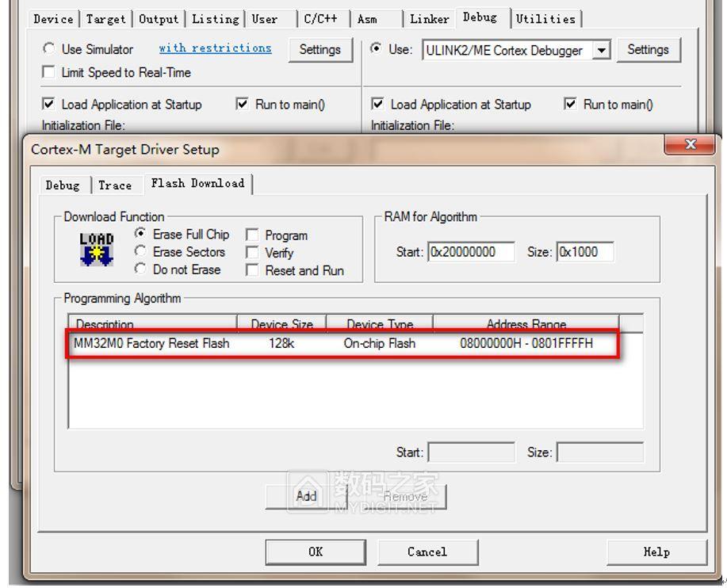Click the Device Type column header

[380, 323]
